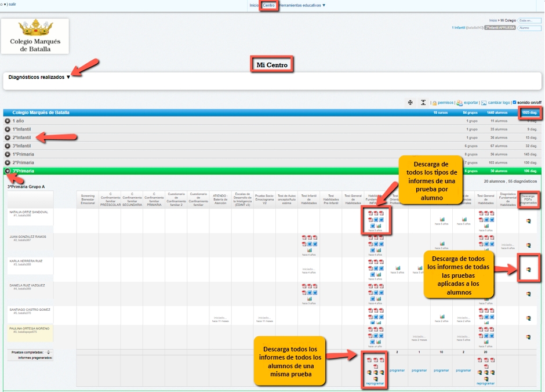Click the exportar link

click(x=471, y=103)
